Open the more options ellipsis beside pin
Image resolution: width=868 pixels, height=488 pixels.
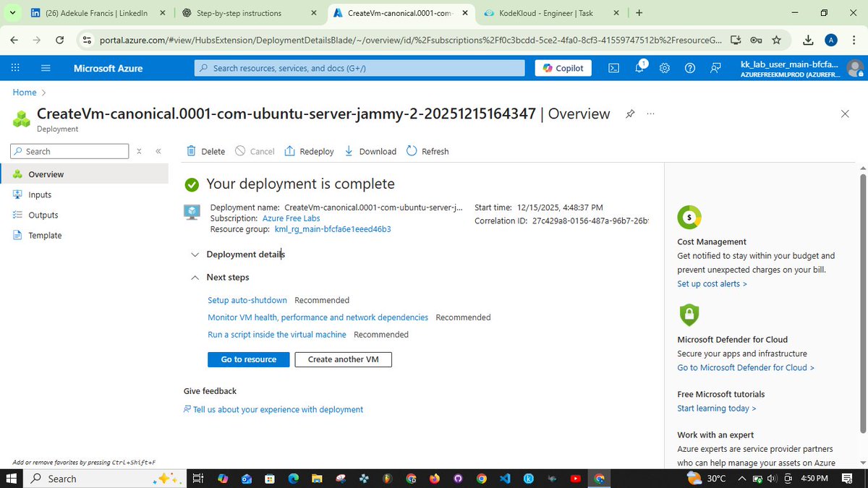pos(650,114)
